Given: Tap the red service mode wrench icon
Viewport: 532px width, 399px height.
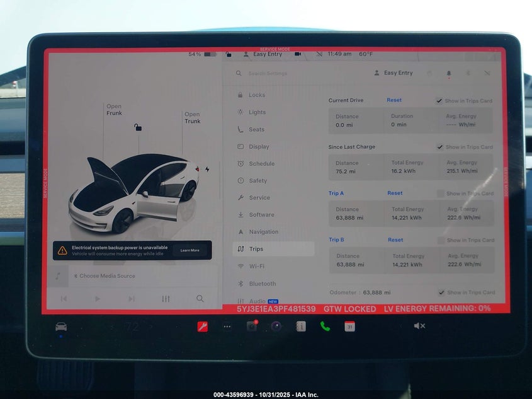Looking at the screenshot, I should pyautogui.click(x=203, y=326).
